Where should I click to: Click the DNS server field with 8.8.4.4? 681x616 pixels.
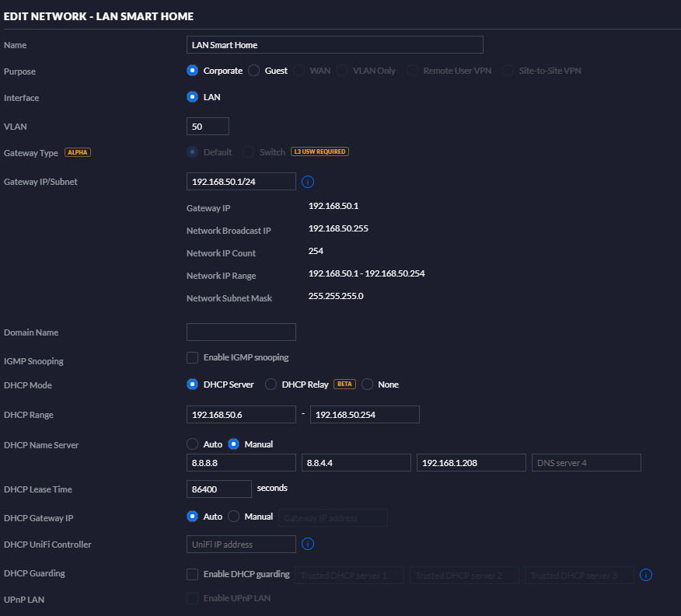356,463
